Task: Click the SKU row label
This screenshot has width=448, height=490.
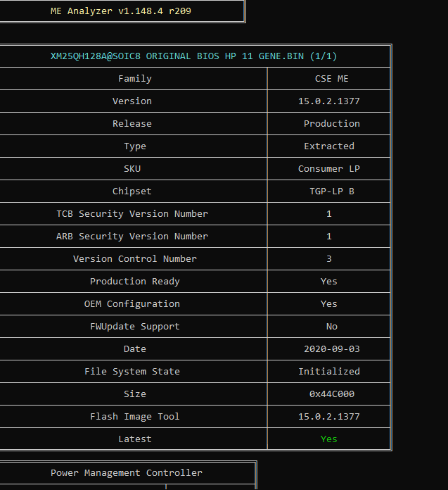Action: tap(132, 169)
